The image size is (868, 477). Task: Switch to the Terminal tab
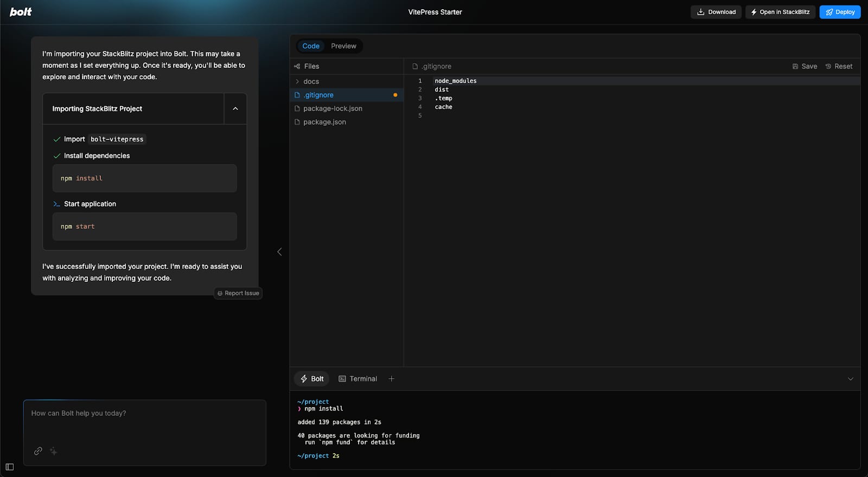(358, 379)
